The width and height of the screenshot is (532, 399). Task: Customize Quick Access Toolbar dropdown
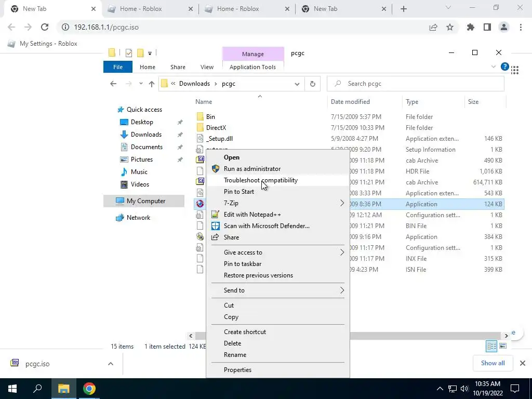(x=150, y=54)
